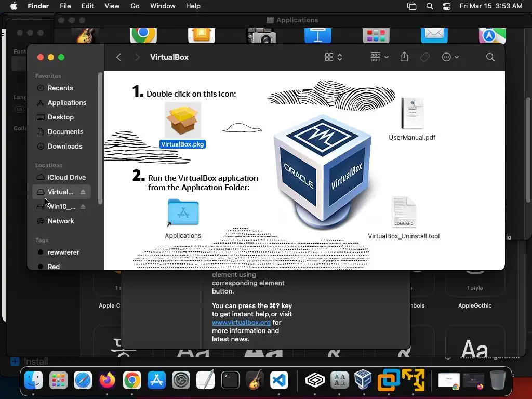The height and width of the screenshot is (399, 532).
Task: Open the Edit menu
Action: (x=87, y=6)
